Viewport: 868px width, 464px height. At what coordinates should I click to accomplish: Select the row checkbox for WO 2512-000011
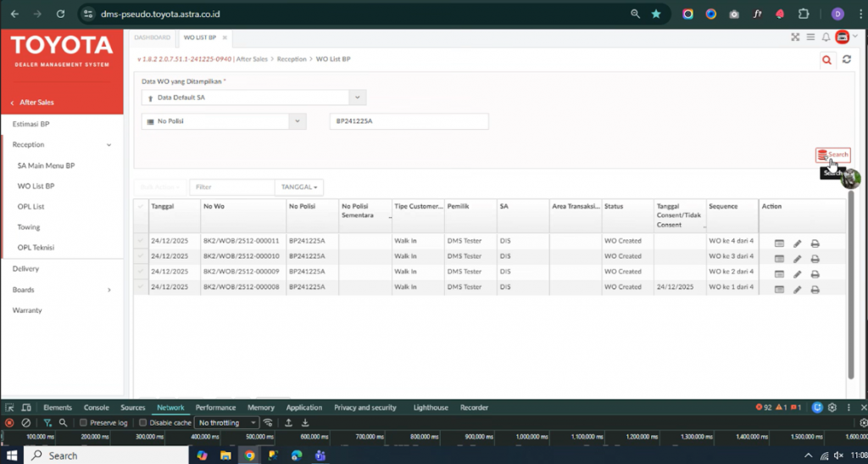pos(141,241)
